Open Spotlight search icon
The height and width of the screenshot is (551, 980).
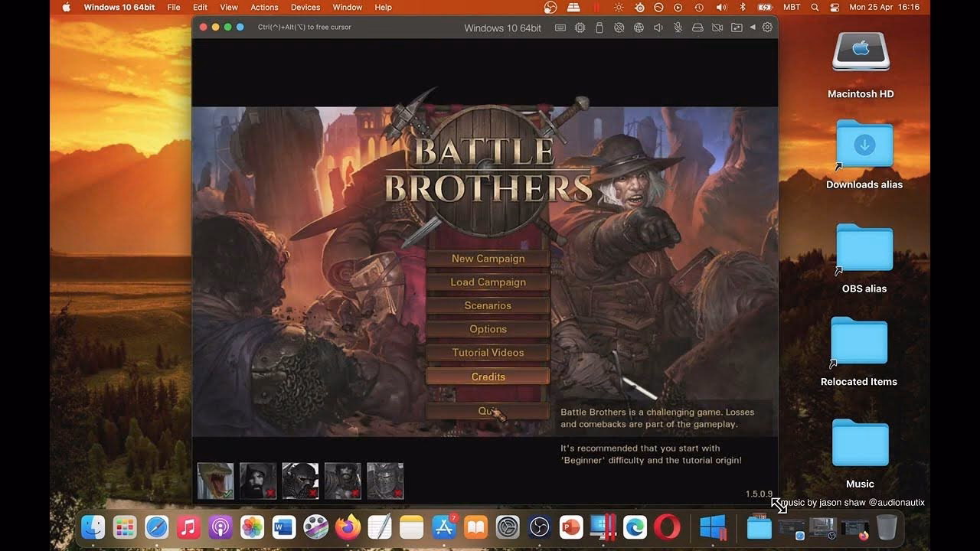pyautogui.click(x=815, y=7)
